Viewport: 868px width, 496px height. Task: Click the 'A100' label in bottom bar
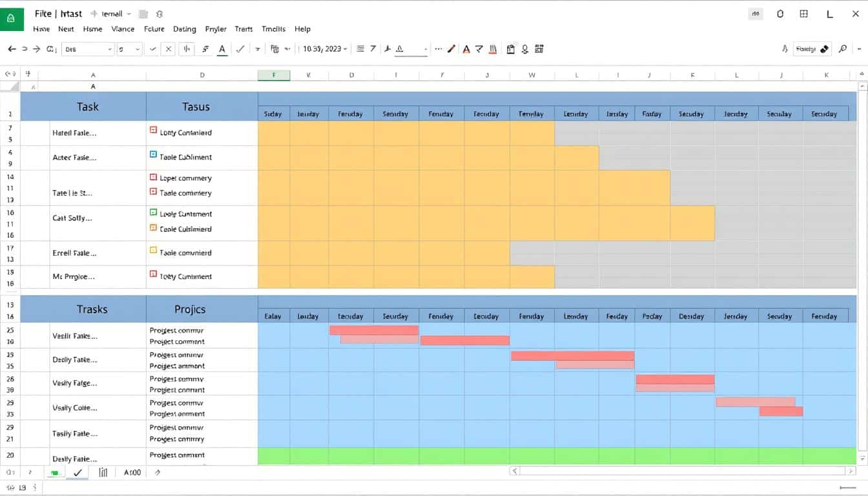[x=132, y=473]
